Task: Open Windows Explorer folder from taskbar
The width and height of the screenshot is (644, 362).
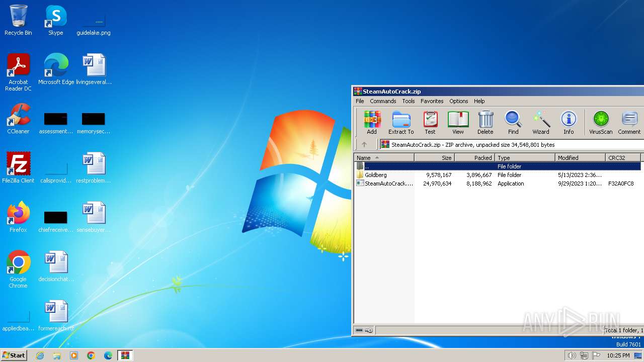Action: [57, 355]
